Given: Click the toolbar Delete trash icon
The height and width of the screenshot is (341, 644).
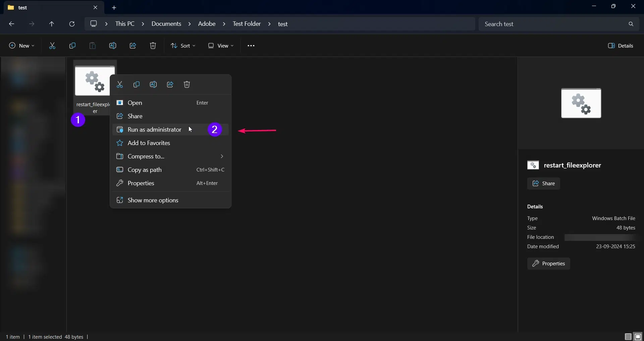Looking at the screenshot, I should click(x=153, y=46).
